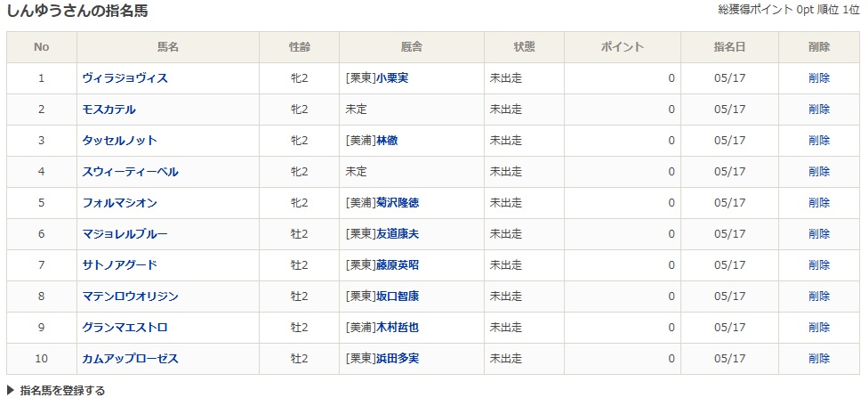Open trainer 友道康夫 link

[x=397, y=234]
